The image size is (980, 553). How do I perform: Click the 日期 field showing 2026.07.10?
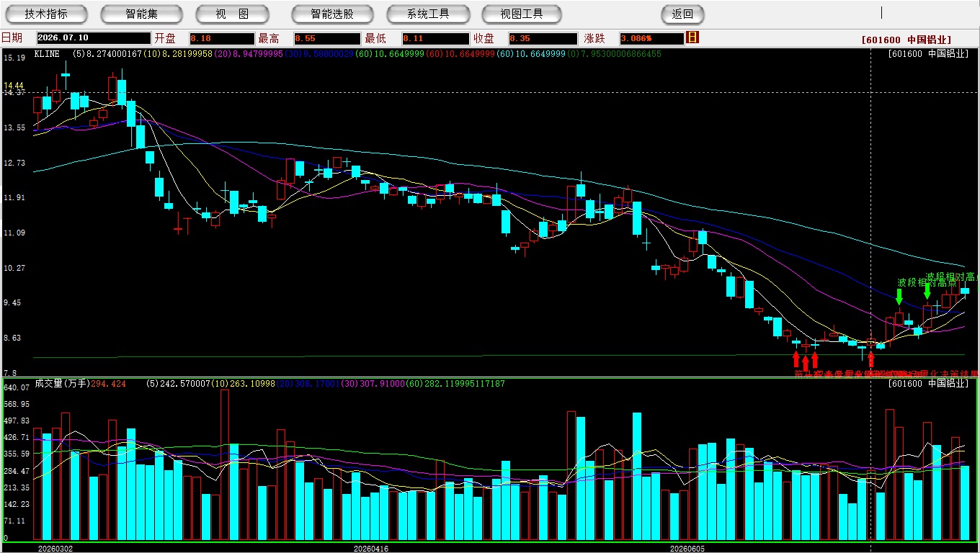[94, 38]
